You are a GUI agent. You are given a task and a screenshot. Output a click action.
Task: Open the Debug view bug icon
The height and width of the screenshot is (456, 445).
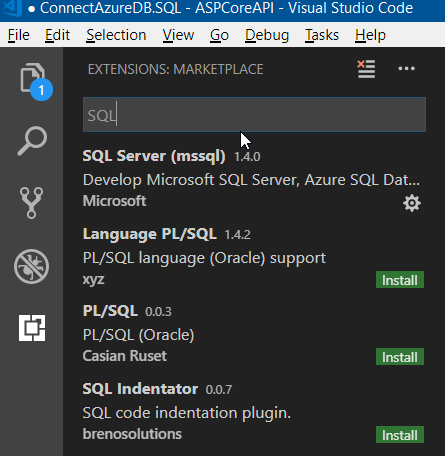point(31,266)
